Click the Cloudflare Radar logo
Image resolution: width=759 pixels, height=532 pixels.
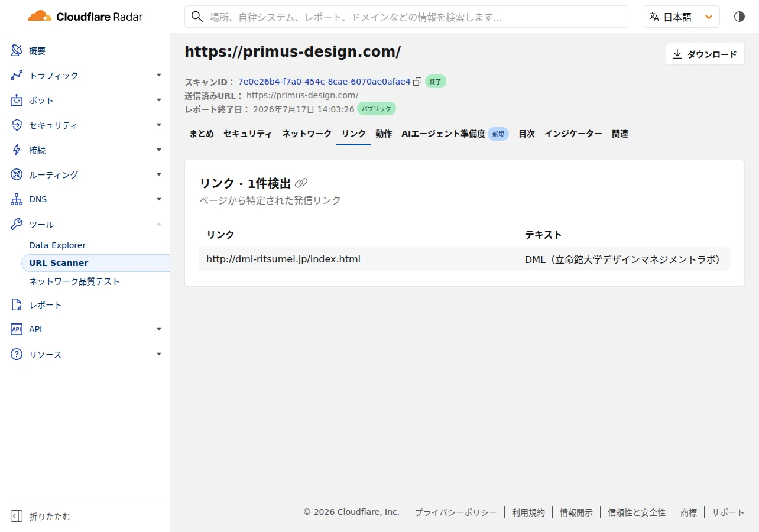tap(85, 17)
